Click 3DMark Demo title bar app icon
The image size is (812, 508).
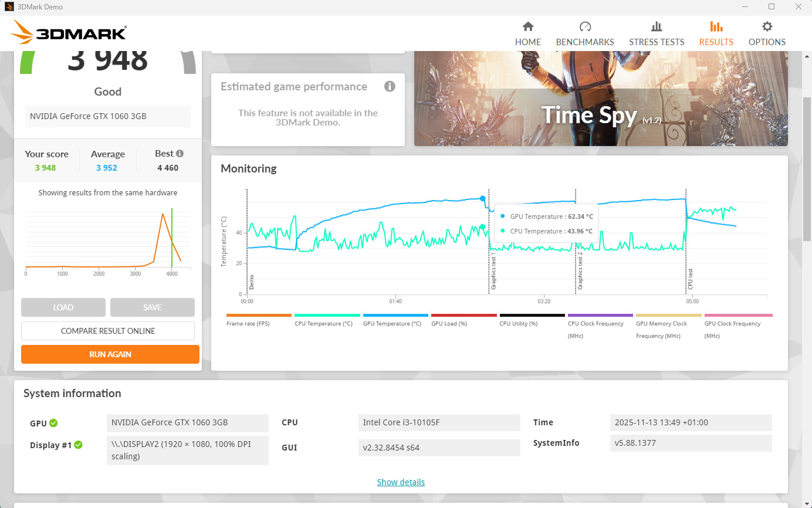coord(9,7)
